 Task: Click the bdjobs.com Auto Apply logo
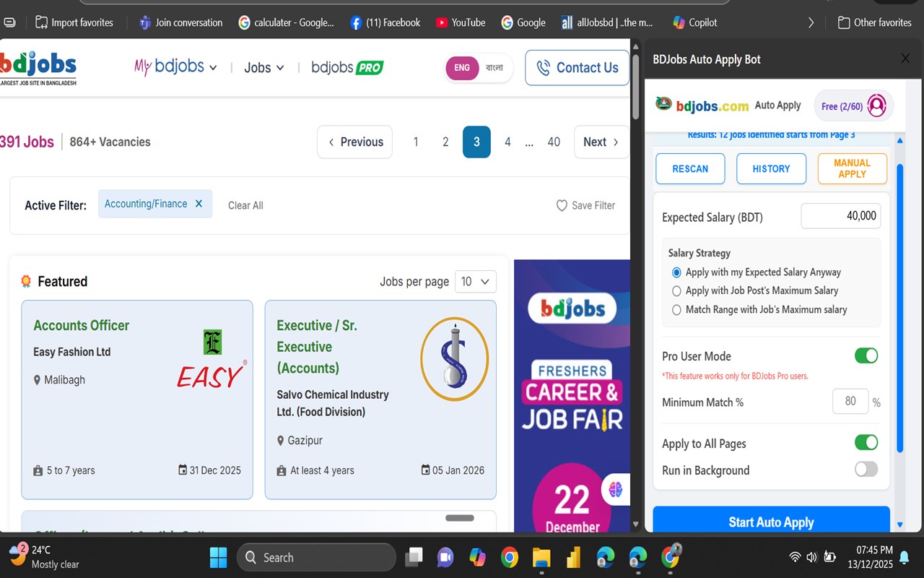click(x=728, y=105)
